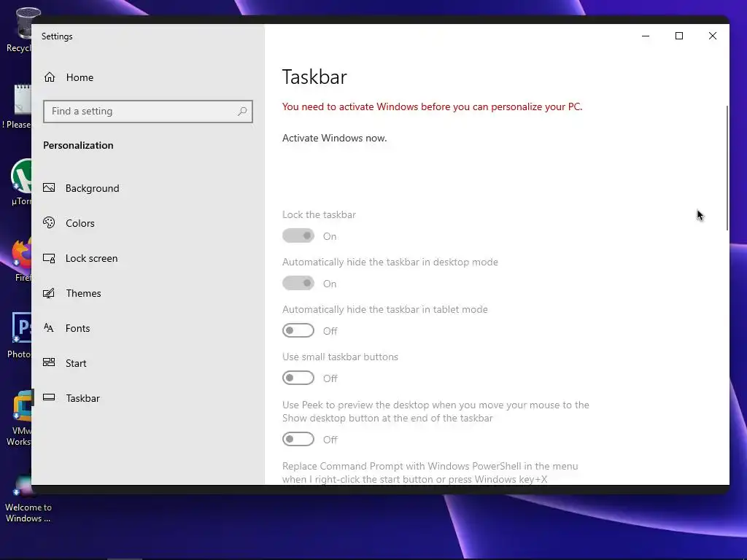Image resolution: width=747 pixels, height=560 pixels.
Task: Close the Settings window
Action: coord(712,36)
